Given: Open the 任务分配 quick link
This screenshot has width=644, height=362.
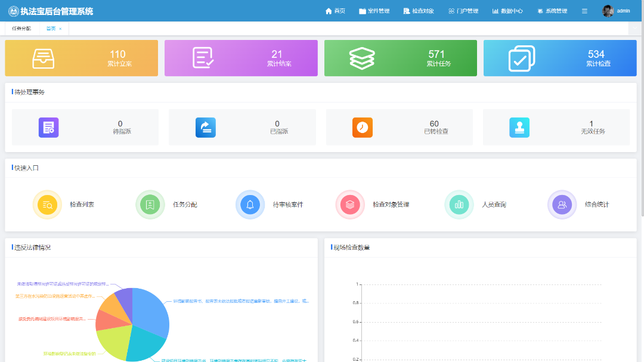Looking at the screenshot, I should (185, 205).
